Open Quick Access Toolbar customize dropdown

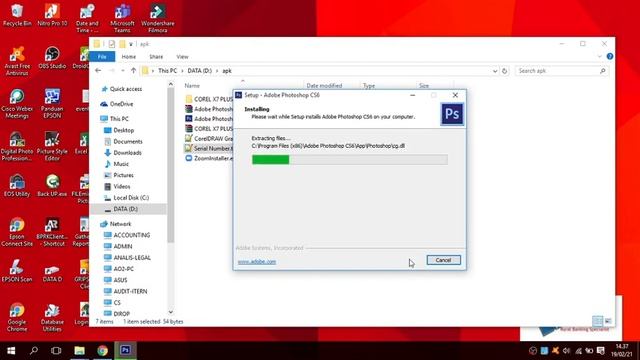point(131,44)
